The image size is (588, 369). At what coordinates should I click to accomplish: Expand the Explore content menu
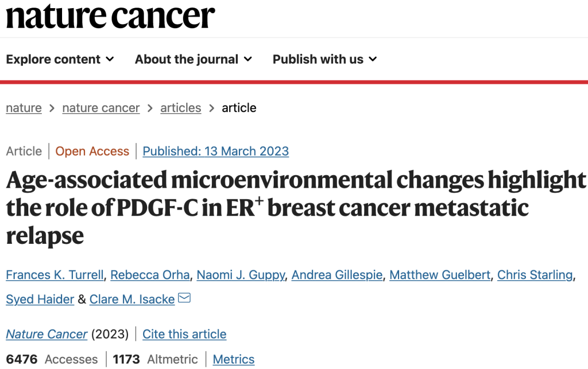click(x=60, y=59)
